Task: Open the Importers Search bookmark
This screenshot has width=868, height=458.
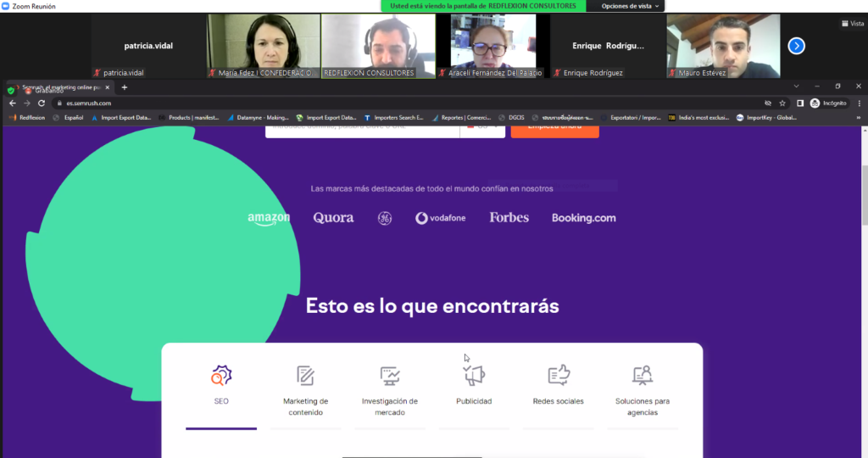Action: (393, 117)
